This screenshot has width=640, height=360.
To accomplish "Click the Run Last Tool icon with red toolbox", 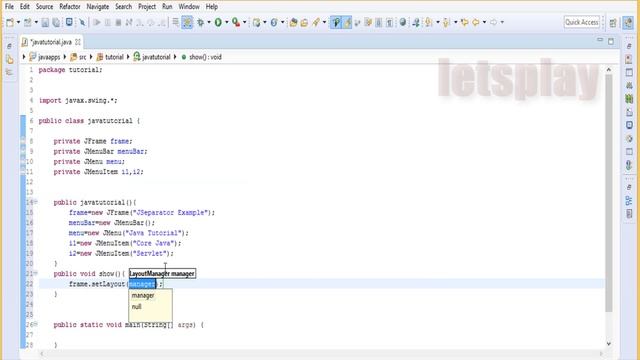I will click(236, 22).
